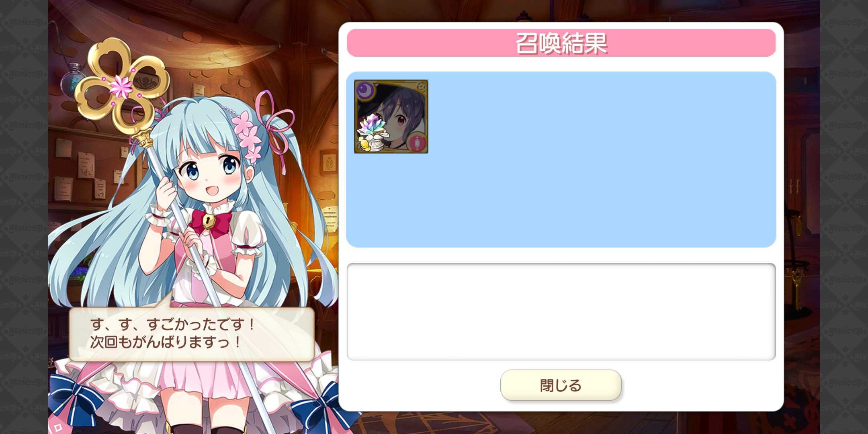Tap the pink 召喚結果 title banner
Screen dimensions: 868x434
561,43
